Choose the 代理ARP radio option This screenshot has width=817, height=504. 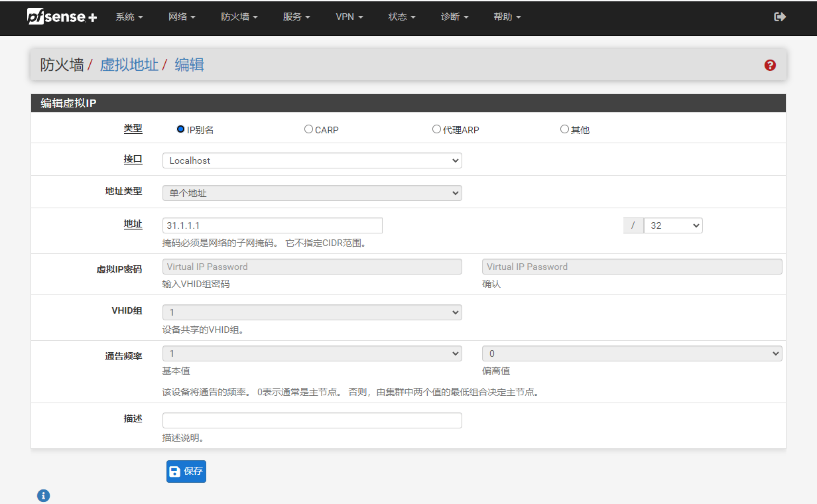pyautogui.click(x=436, y=129)
